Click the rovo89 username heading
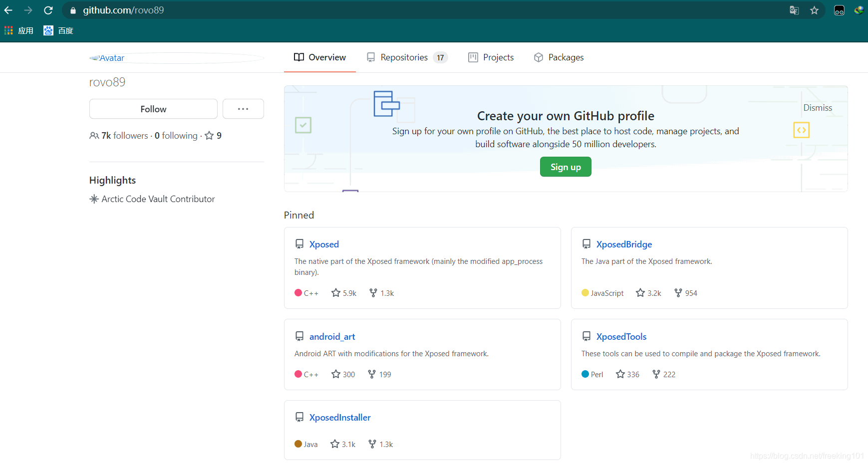 coord(107,82)
